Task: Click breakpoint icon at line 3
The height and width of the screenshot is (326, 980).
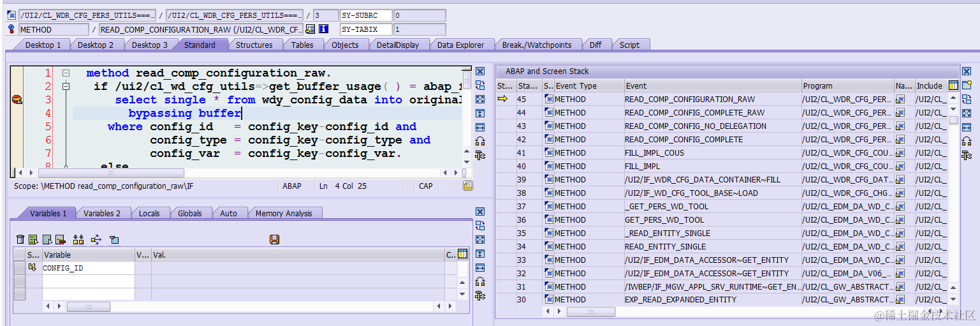Action: pos(17,100)
